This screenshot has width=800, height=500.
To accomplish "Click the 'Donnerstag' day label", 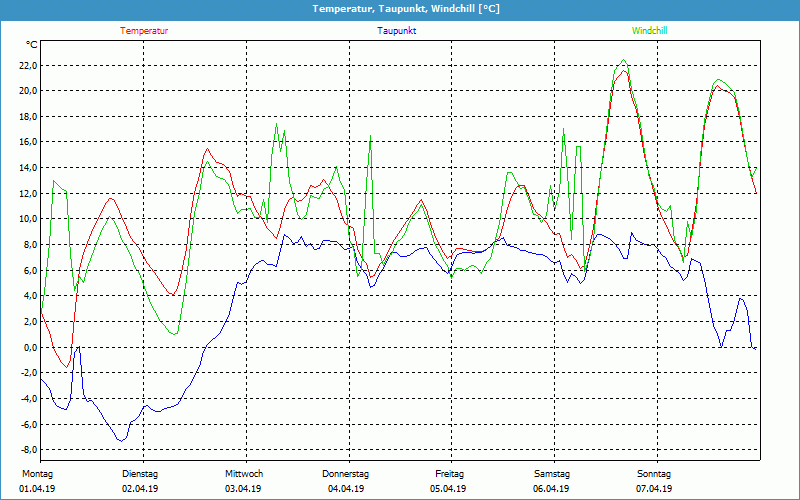I will pos(345,474).
